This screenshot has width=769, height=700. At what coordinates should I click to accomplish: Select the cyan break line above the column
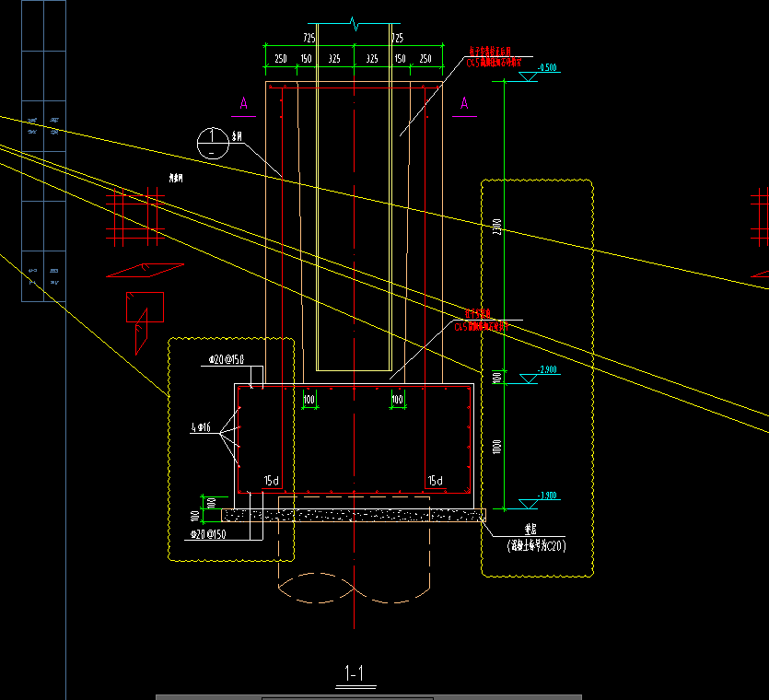click(354, 23)
